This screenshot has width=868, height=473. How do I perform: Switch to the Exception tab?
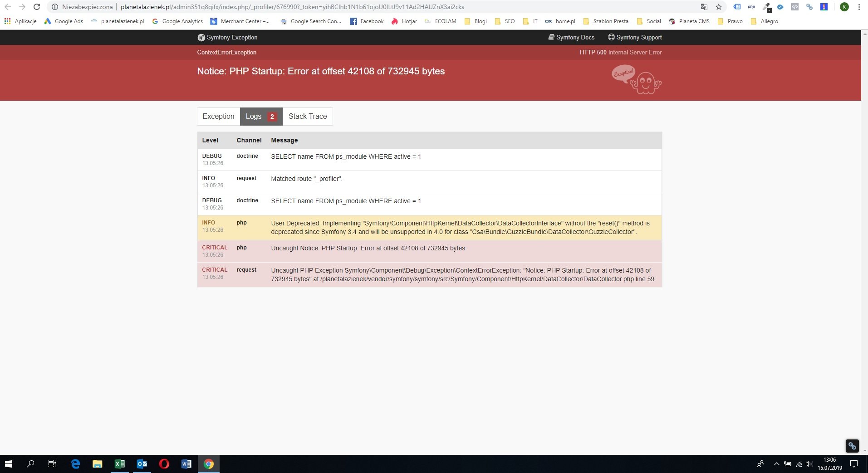[218, 116]
